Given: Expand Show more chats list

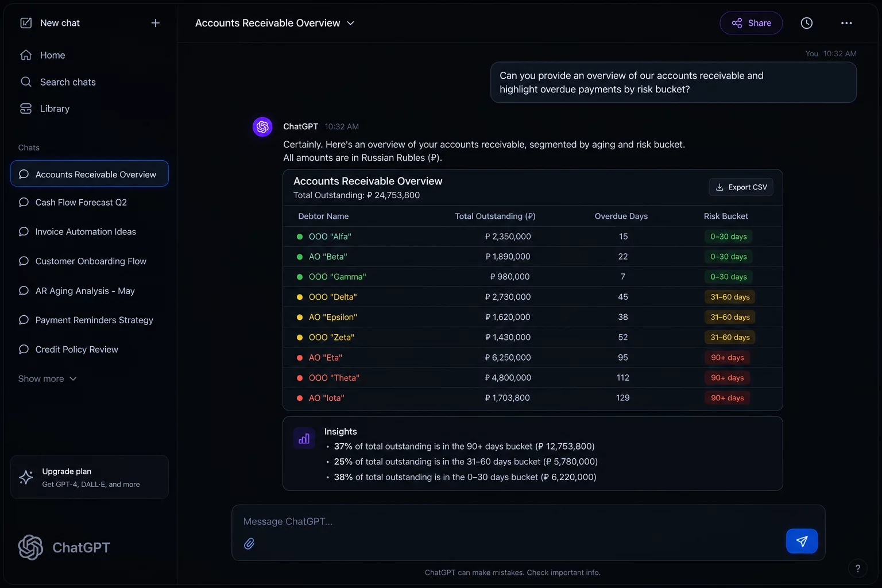Looking at the screenshot, I should [x=47, y=378].
